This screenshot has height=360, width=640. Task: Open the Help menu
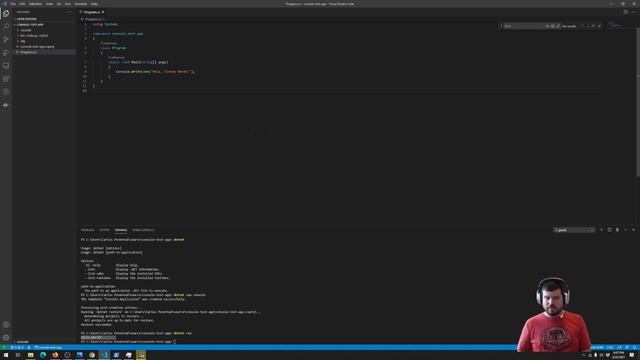pyautogui.click(x=94, y=4)
